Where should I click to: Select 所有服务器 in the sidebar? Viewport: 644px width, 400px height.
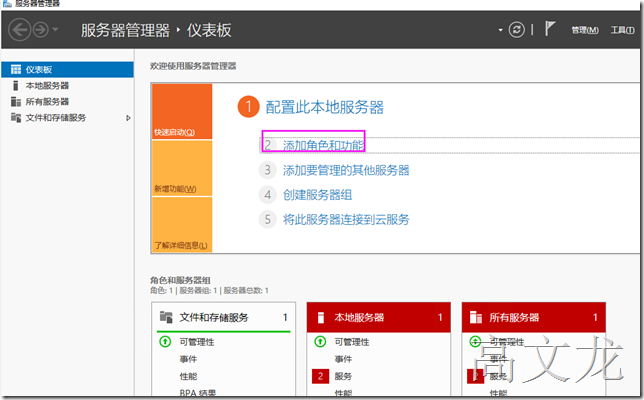(x=67, y=101)
